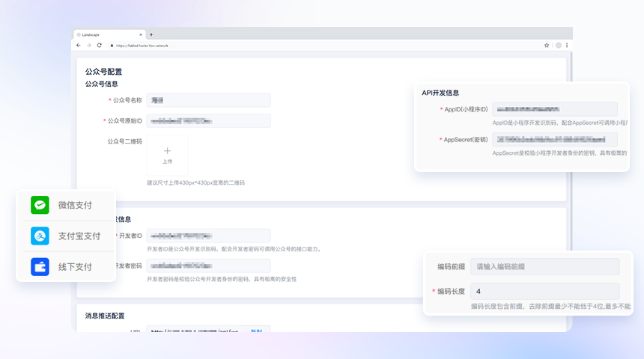
Task: Click the 复制 link beside the URL
Action: point(256,330)
